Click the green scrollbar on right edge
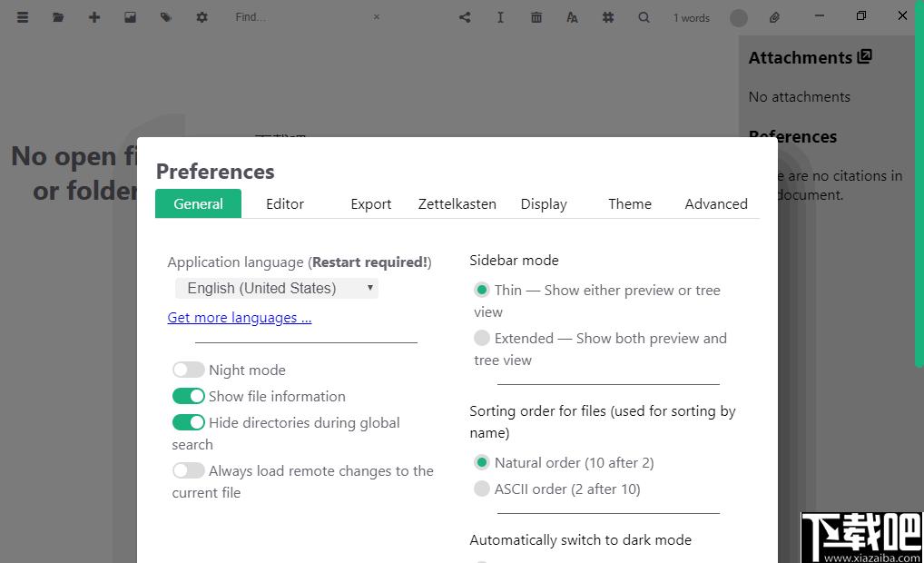924x563 pixels. (919, 183)
